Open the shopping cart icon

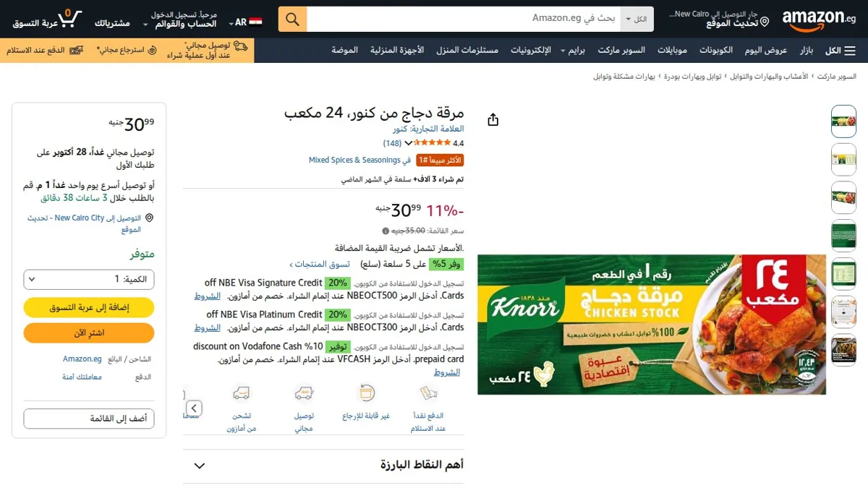69,19
